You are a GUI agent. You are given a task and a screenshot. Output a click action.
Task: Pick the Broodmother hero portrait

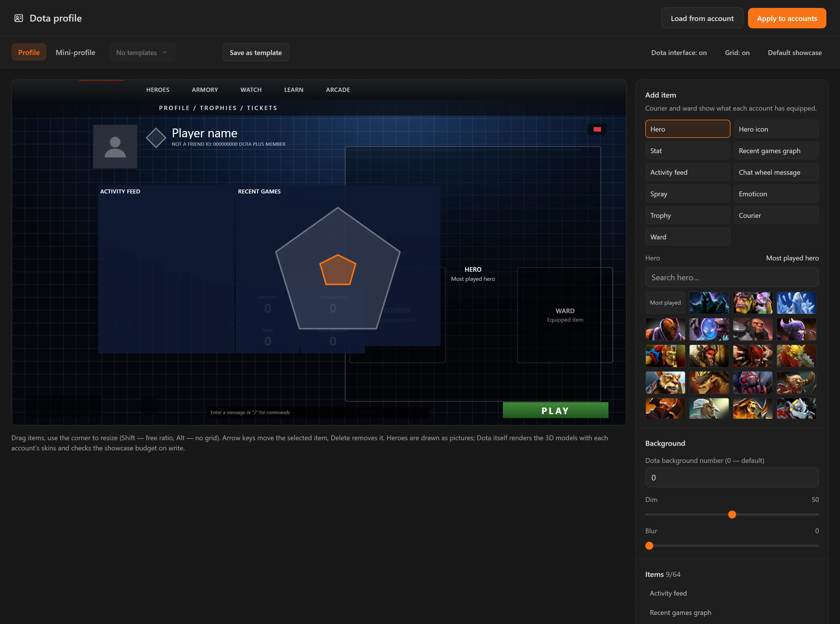click(753, 382)
